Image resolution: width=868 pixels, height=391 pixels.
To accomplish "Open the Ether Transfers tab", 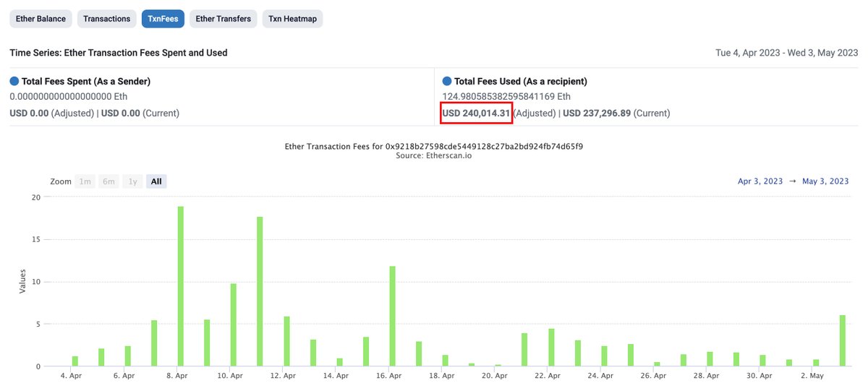I will [x=224, y=19].
